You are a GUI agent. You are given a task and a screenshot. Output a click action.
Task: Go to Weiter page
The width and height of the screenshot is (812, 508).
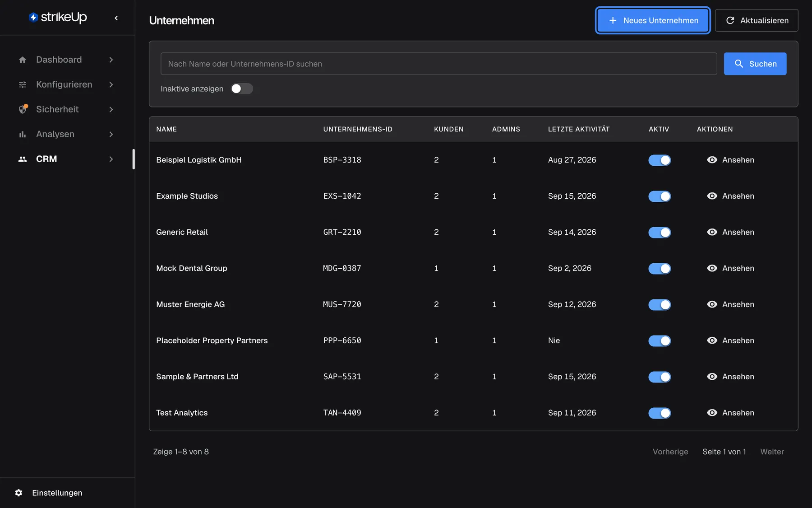pyautogui.click(x=772, y=452)
